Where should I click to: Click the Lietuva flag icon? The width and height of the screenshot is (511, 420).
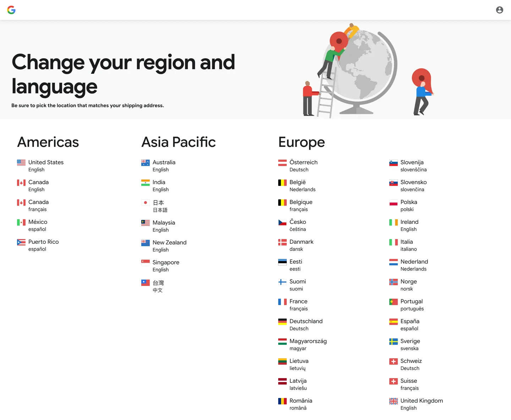(282, 361)
